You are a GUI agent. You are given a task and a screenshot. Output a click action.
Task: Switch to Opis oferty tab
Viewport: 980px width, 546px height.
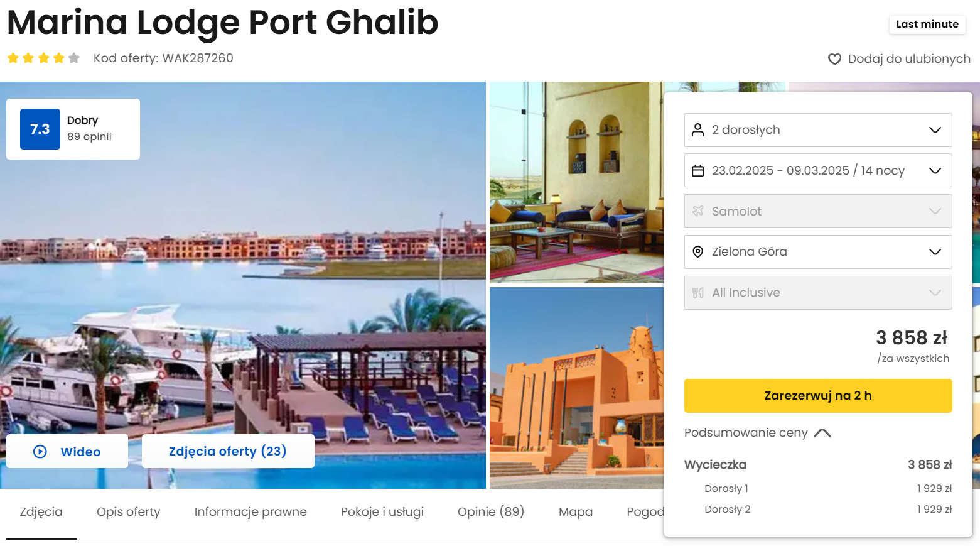[128, 512]
